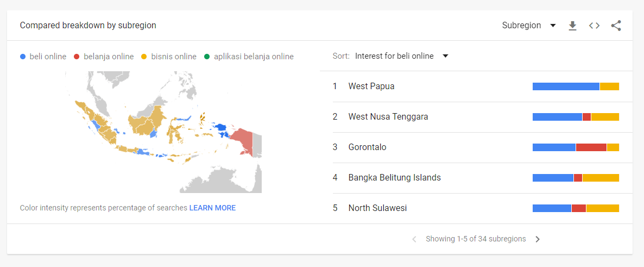The height and width of the screenshot is (267, 644).
Task: Open the embed code icon
Action: [594, 26]
